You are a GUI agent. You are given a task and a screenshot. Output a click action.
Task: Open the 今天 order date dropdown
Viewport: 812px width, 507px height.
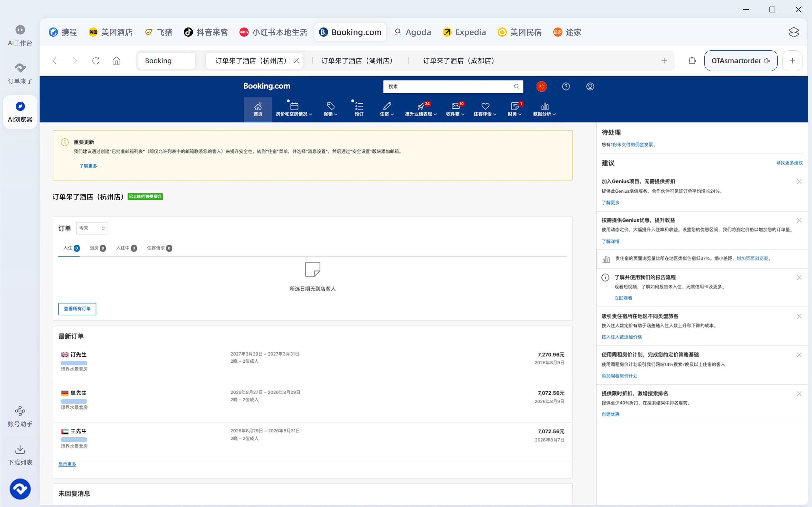(x=92, y=228)
